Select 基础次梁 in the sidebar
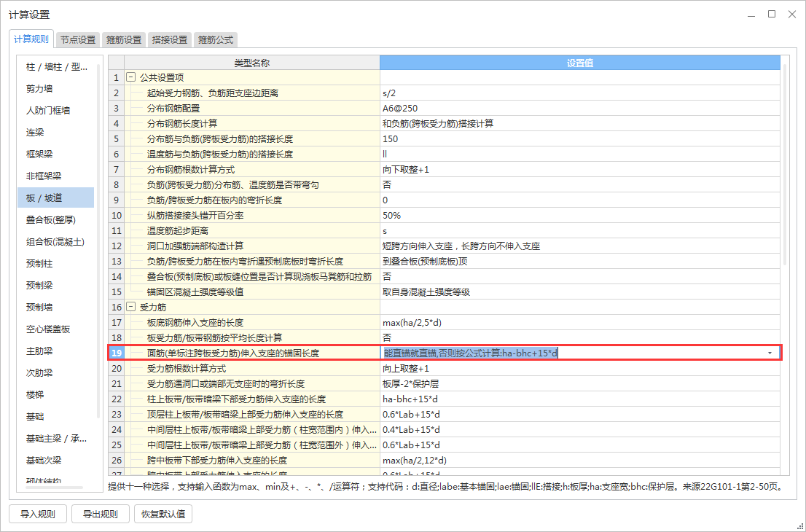 (57, 461)
